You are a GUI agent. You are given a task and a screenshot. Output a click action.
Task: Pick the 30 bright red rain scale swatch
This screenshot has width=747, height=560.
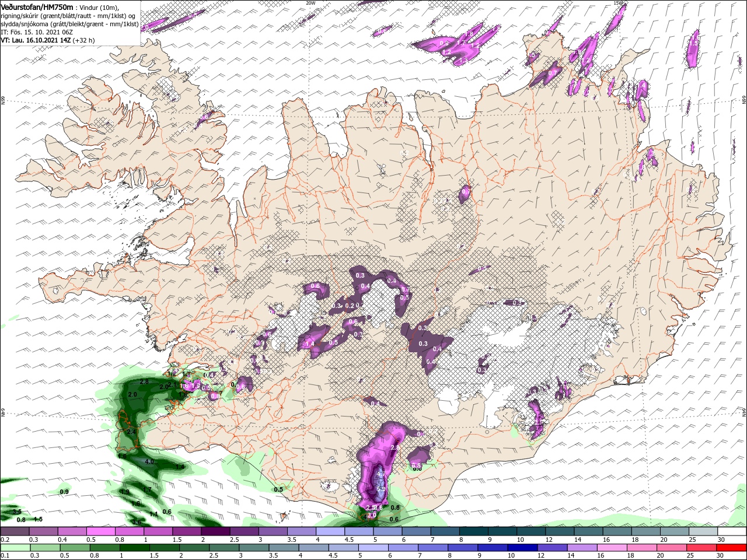pyautogui.click(x=731, y=547)
